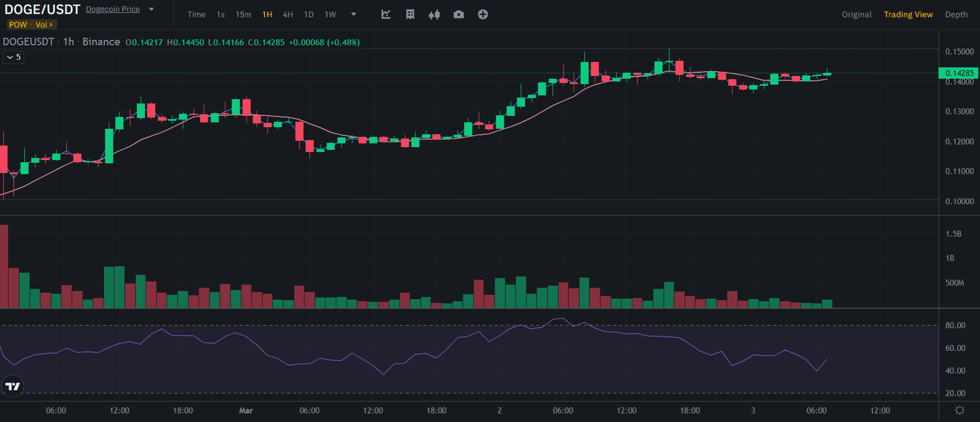Open the Depth chart tab
The height and width of the screenshot is (422, 980).
[x=956, y=15]
